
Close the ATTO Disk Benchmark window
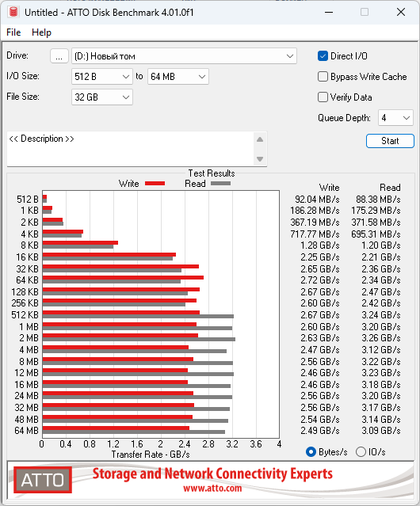(x=401, y=12)
